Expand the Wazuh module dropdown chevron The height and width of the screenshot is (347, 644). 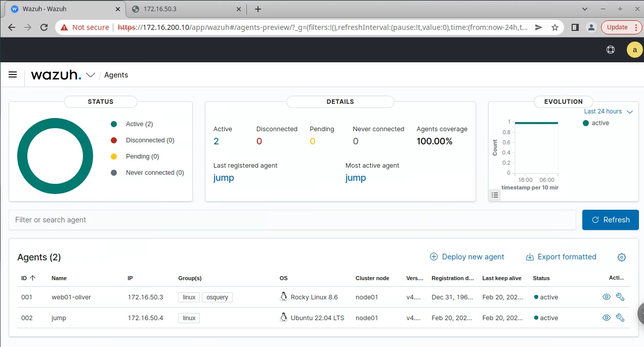point(91,75)
